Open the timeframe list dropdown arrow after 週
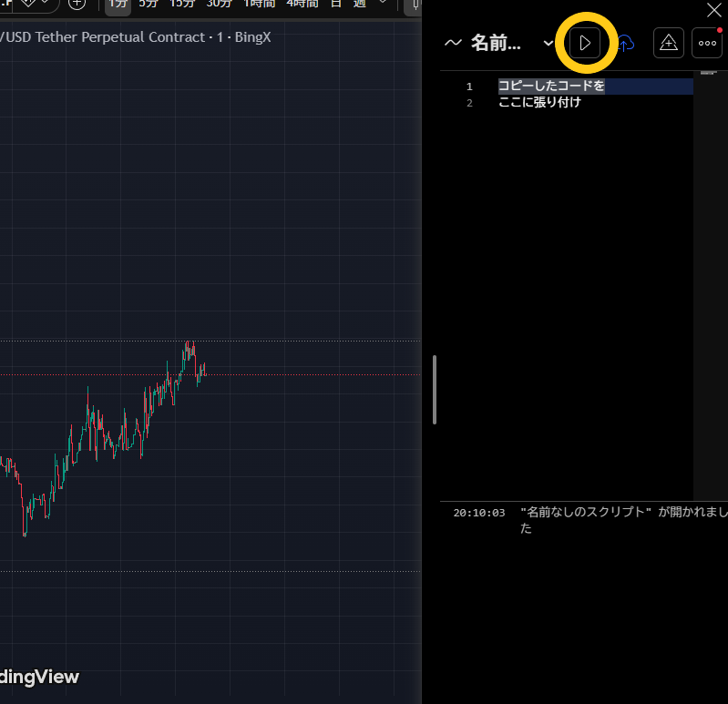This screenshot has height=704, width=728. (382, 5)
